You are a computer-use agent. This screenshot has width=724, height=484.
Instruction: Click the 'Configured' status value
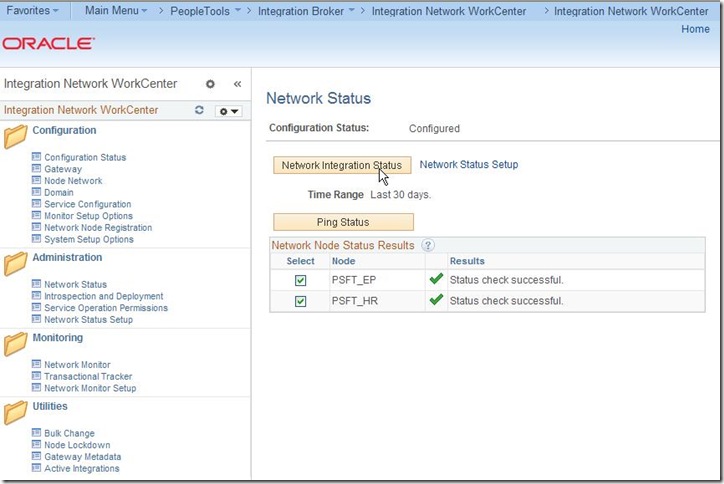434,128
